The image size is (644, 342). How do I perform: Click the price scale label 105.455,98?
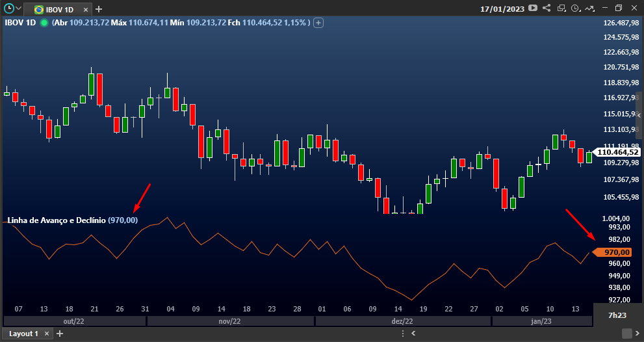621,197
